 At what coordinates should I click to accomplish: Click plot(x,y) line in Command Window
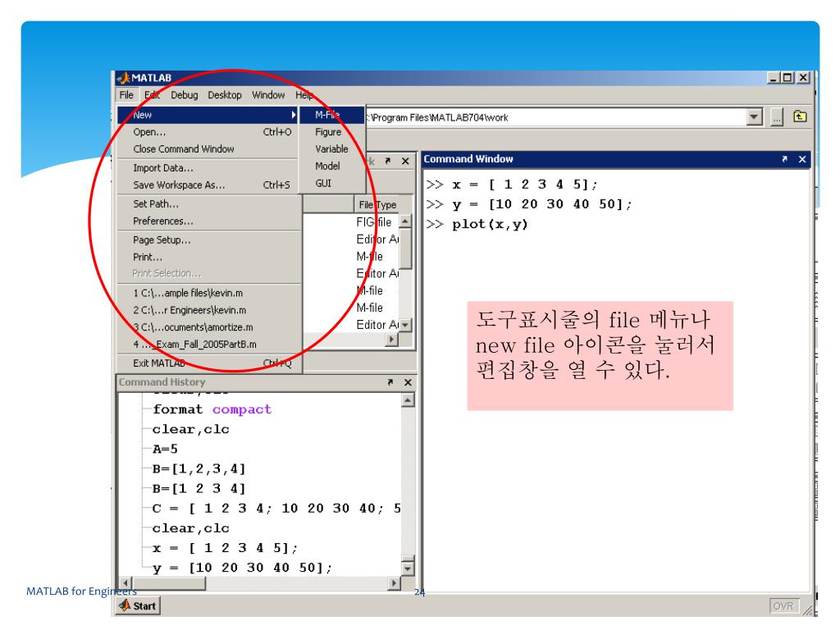pos(490,225)
